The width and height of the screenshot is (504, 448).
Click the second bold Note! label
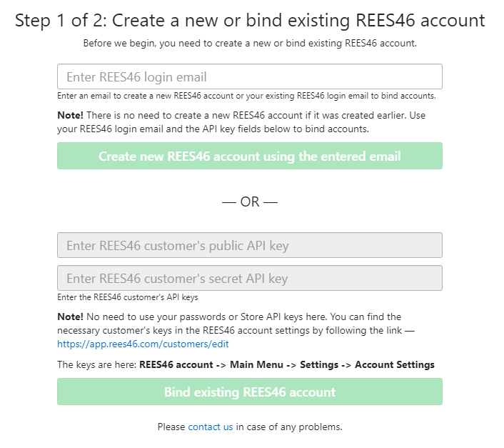pyautogui.click(x=70, y=317)
